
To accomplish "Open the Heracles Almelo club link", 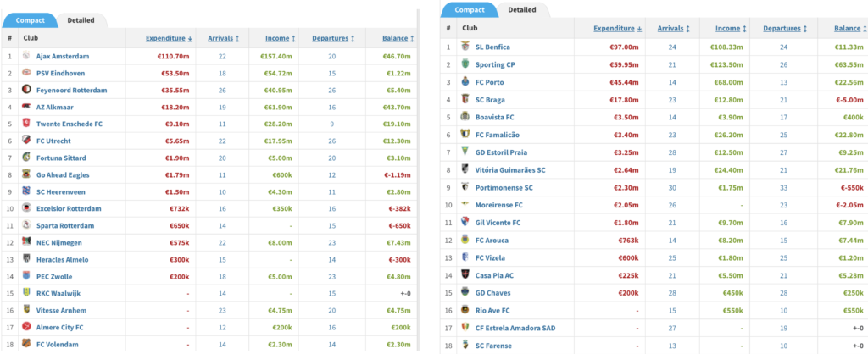I will [x=62, y=259].
